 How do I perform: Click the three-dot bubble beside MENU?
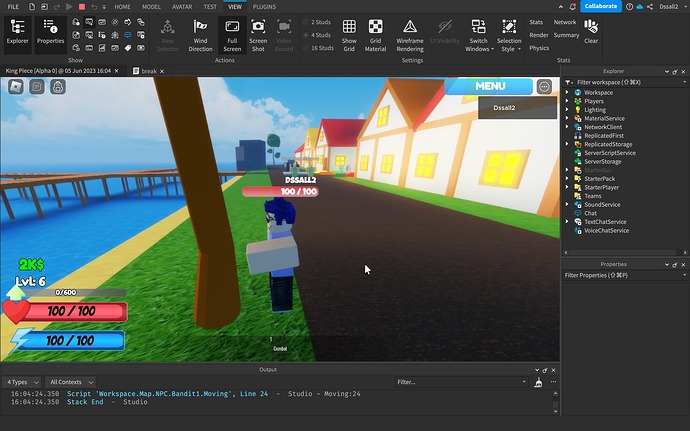pyautogui.click(x=544, y=86)
